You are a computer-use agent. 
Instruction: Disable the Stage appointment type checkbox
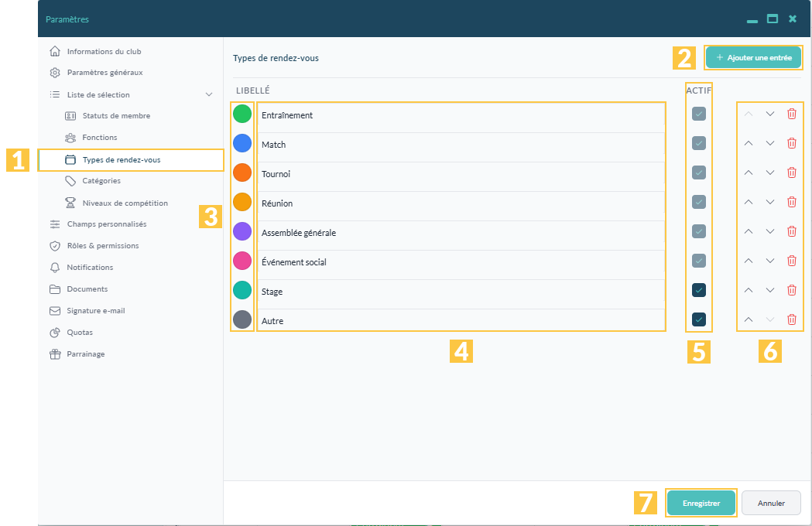(x=698, y=290)
